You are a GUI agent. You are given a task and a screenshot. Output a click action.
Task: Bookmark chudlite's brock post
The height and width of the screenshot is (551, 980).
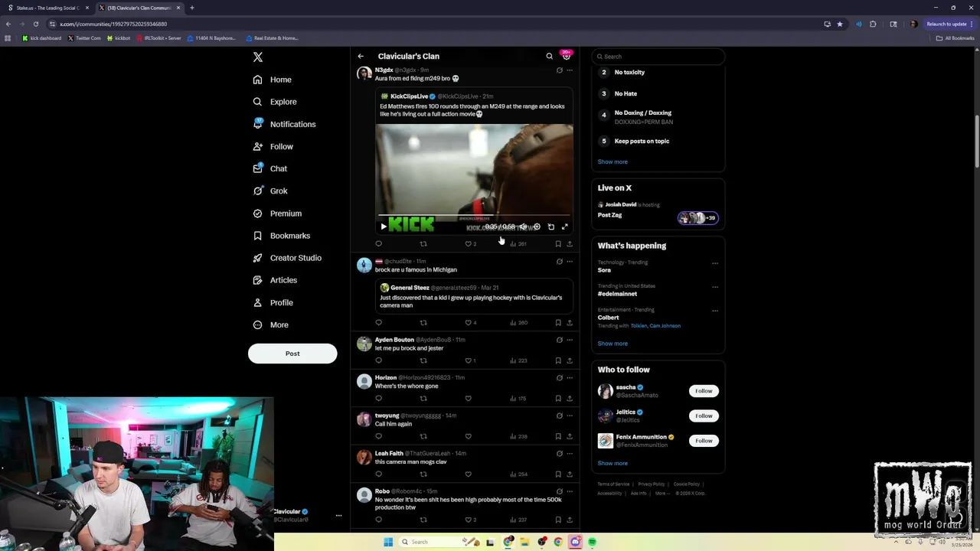558,323
